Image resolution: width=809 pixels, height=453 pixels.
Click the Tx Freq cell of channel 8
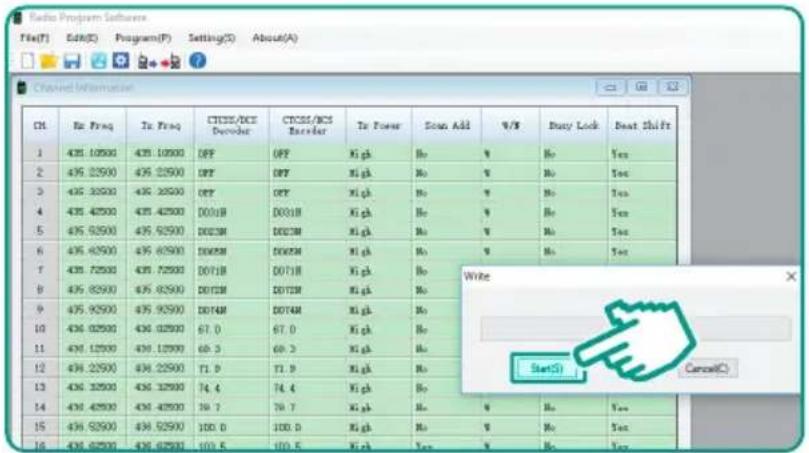pyautogui.click(x=160, y=290)
